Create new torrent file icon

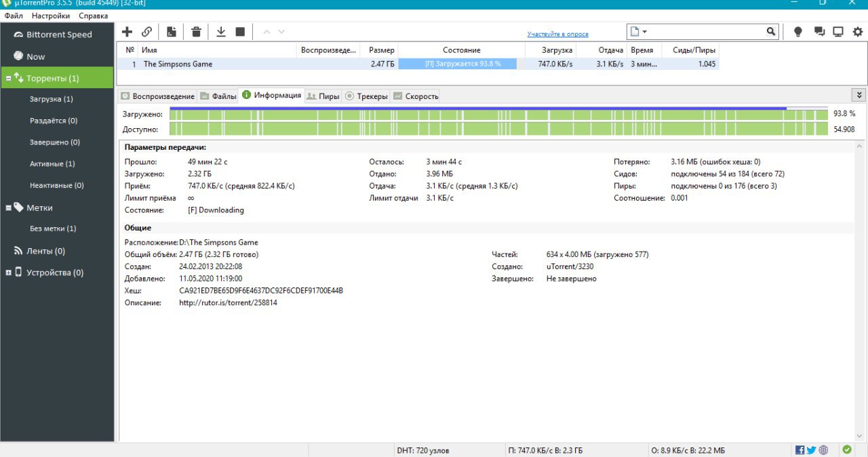click(172, 31)
